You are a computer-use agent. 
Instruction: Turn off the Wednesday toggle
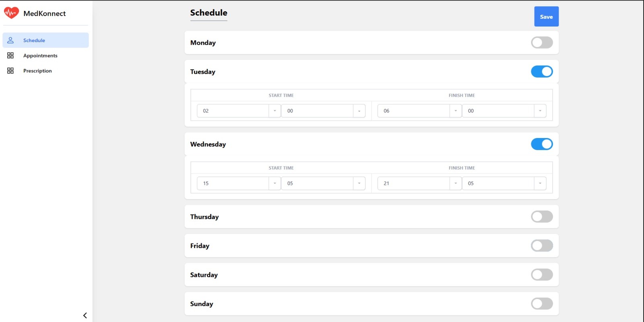pos(541,144)
